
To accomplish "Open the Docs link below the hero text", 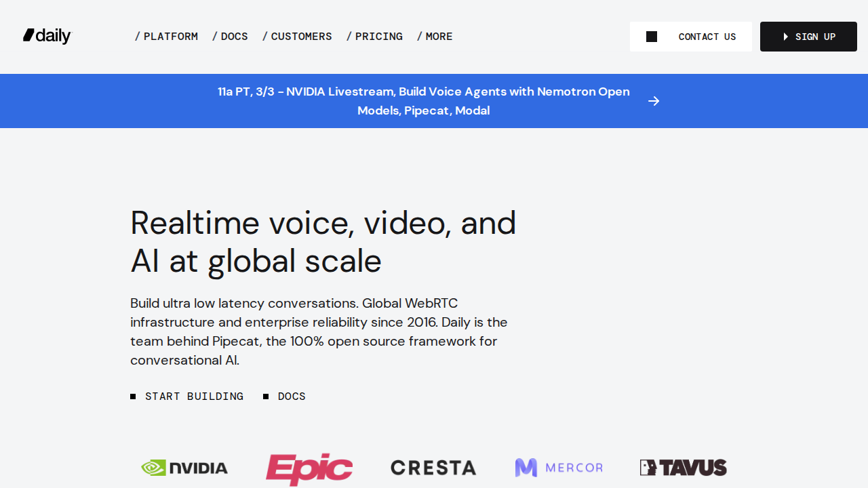I will tap(292, 396).
